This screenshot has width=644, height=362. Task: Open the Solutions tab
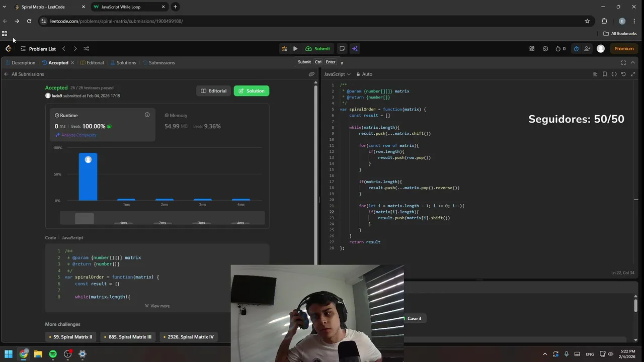pyautogui.click(x=123, y=63)
